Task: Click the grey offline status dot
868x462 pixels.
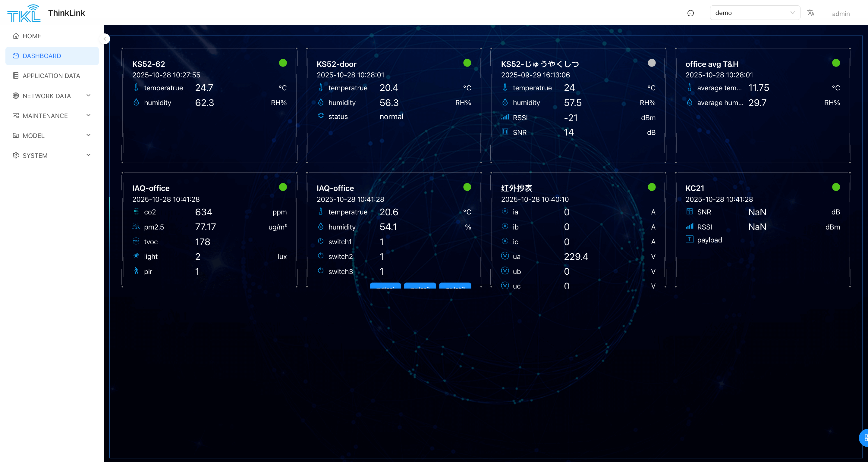Action: [x=651, y=63]
